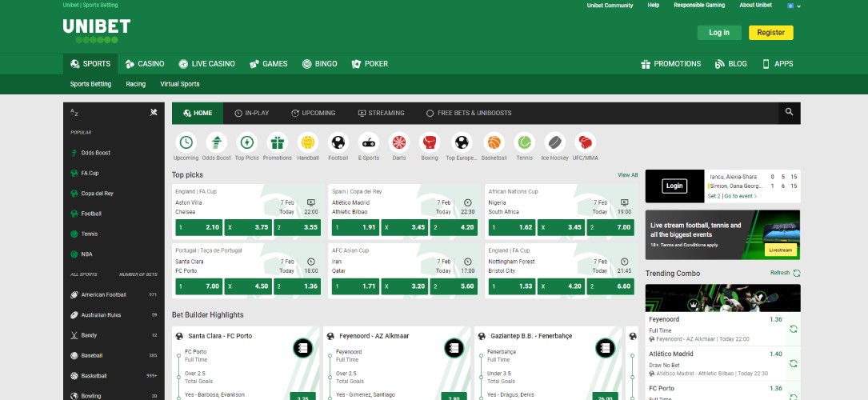Click the search magnifier icon
Screen dimensions: 868x400
coord(790,112)
